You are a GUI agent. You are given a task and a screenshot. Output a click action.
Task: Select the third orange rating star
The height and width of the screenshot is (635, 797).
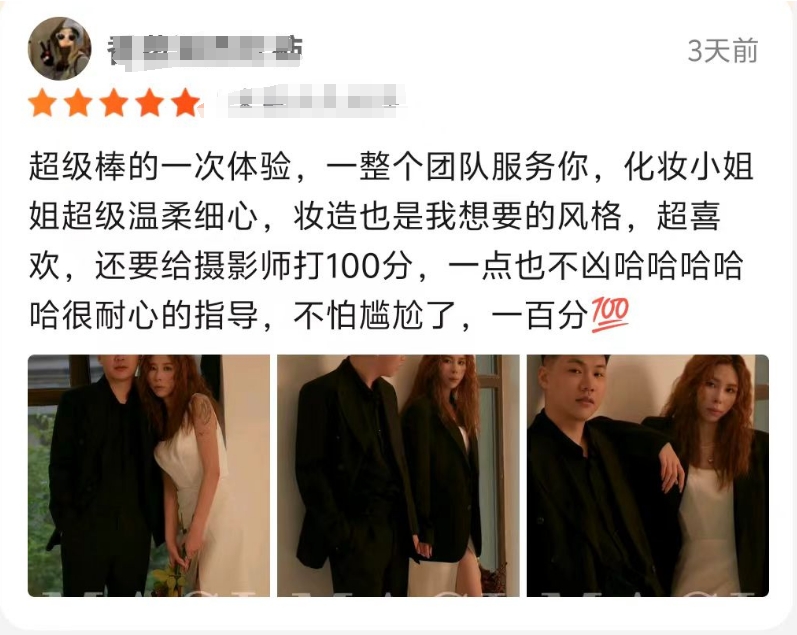(x=113, y=103)
